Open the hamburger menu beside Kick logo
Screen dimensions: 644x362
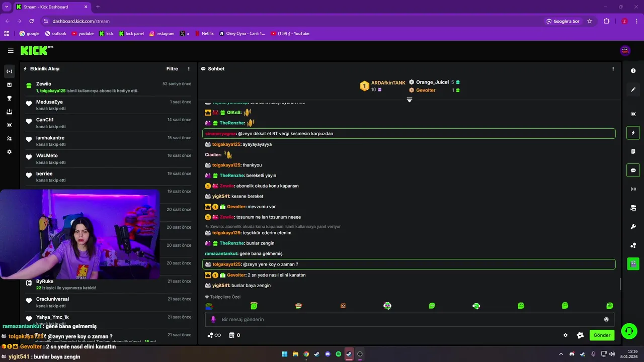point(11,51)
